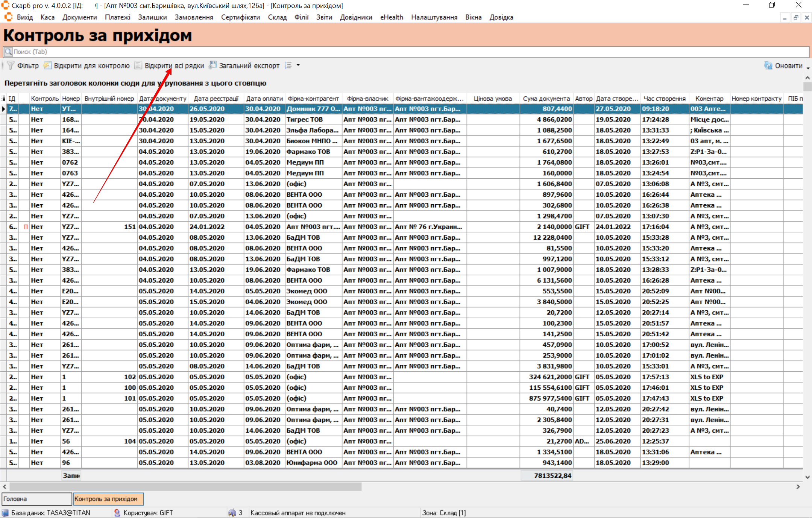Open dropdown arrow next to list icon

pyautogui.click(x=298, y=65)
